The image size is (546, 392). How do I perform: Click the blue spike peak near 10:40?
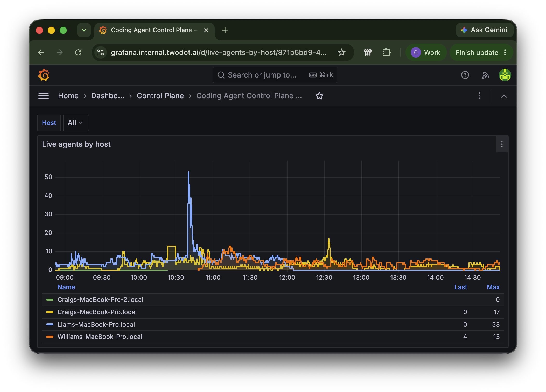[x=188, y=172]
